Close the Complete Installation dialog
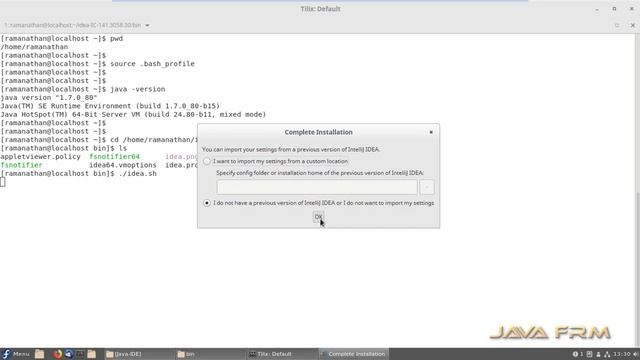The image size is (640, 360). coord(431,132)
